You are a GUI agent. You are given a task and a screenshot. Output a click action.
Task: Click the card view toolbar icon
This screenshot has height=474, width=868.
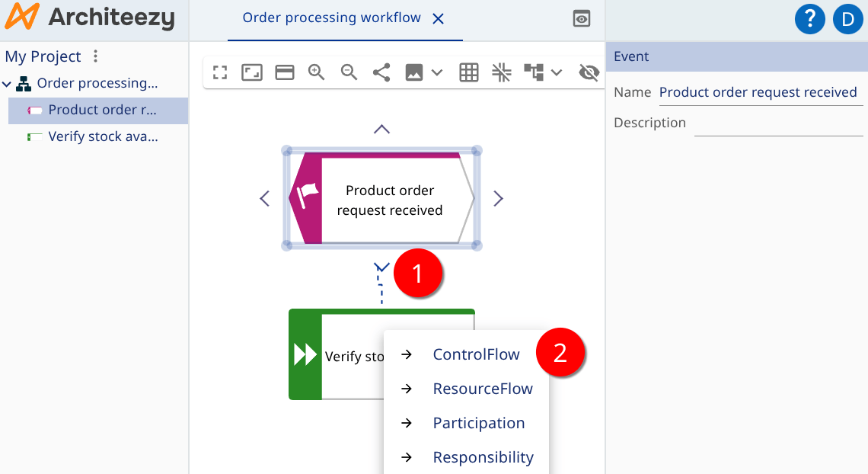285,72
